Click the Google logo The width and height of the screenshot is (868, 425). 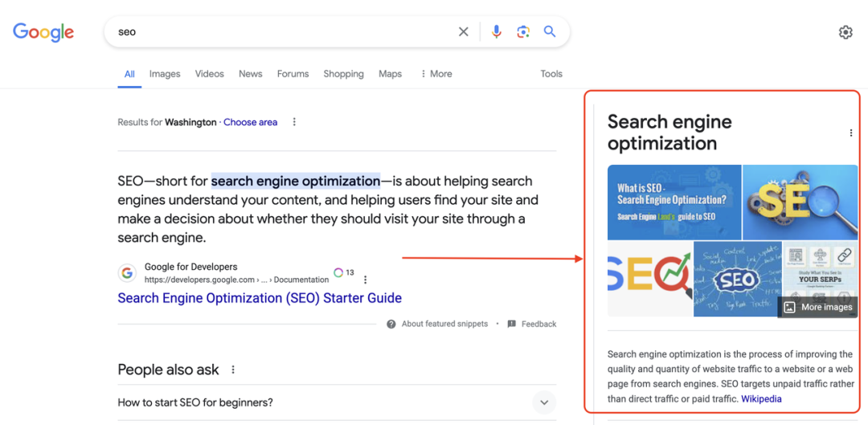coord(43,32)
